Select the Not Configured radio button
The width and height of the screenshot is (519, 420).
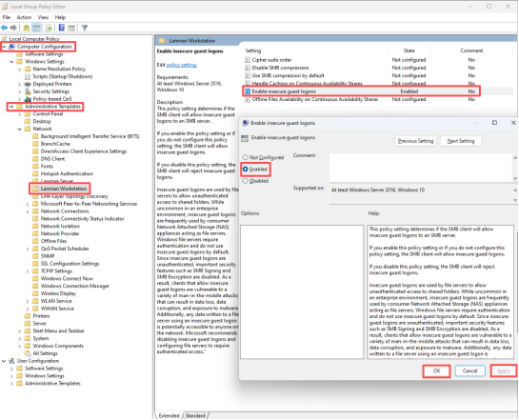(x=246, y=157)
